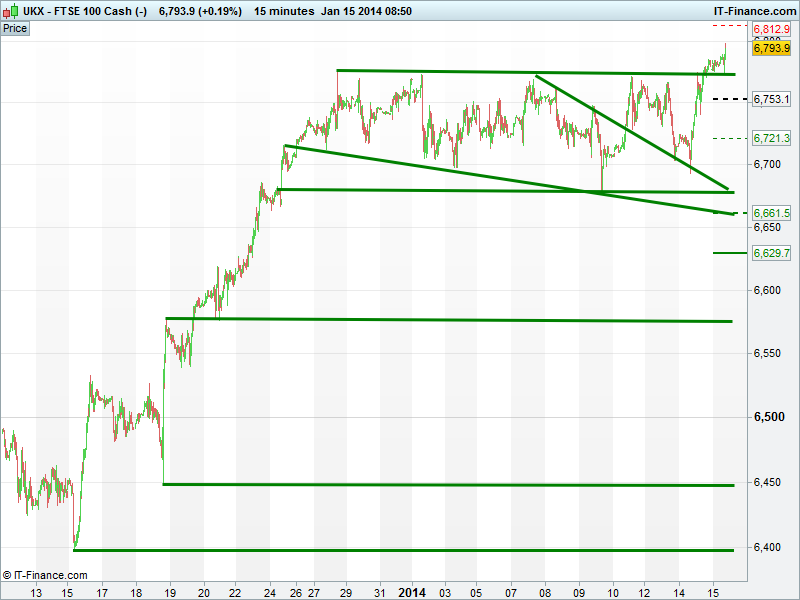Click the 6,600 price axis label
This screenshot has height=600, width=800.
click(x=770, y=291)
